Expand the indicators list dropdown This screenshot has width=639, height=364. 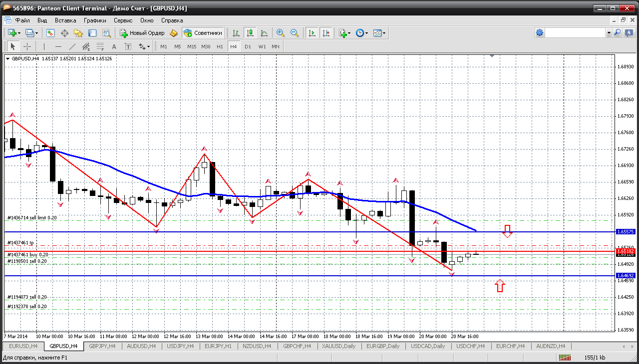348,33
